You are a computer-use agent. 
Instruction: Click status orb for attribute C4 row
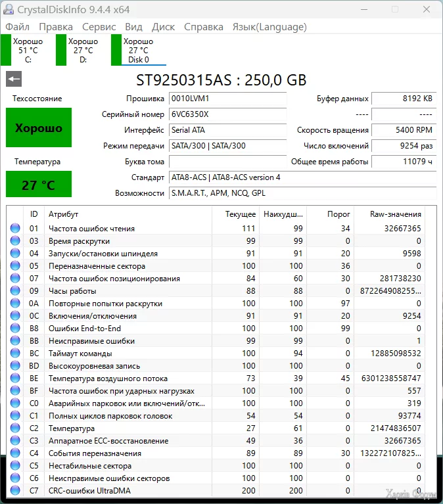pyautogui.click(x=15, y=453)
